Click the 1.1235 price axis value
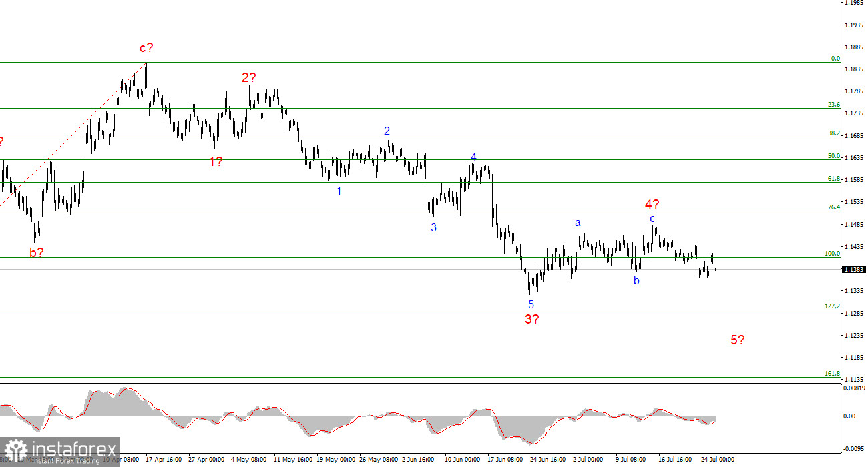The height and width of the screenshot is (467, 868). click(854, 336)
